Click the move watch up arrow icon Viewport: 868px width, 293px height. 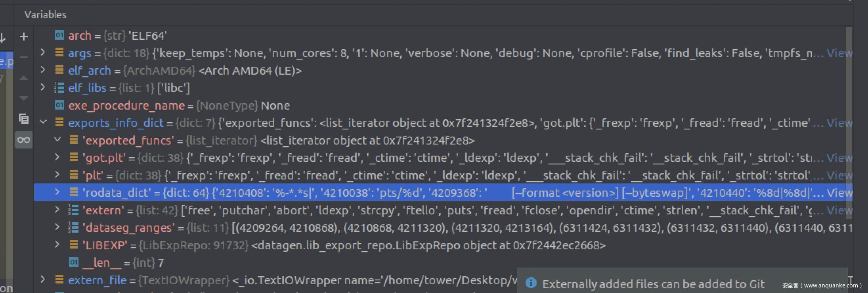coord(24,78)
